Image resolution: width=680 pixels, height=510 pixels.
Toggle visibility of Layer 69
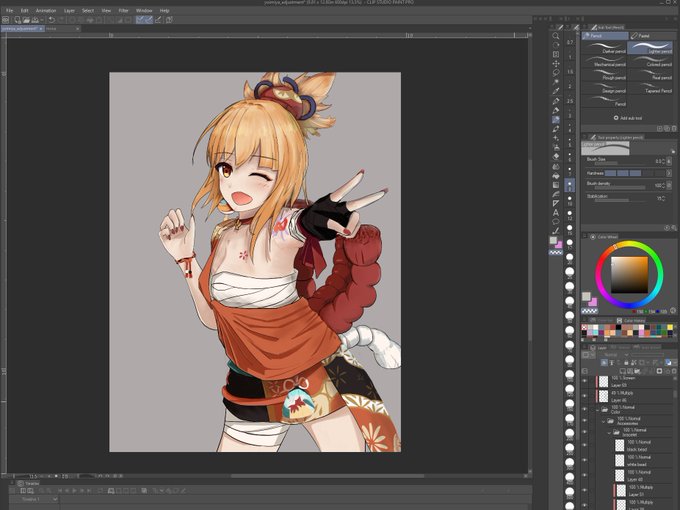[585, 382]
